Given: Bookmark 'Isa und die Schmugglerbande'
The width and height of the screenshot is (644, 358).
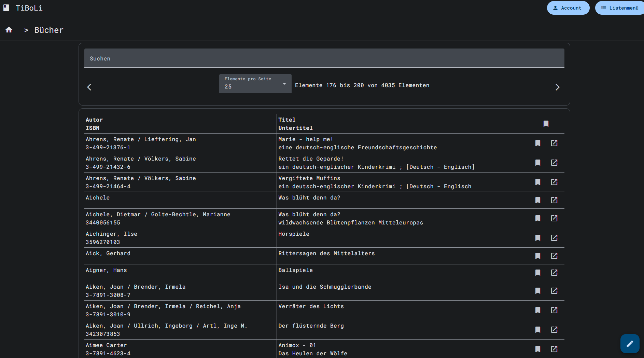Looking at the screenshot, I should coord(537,291).
